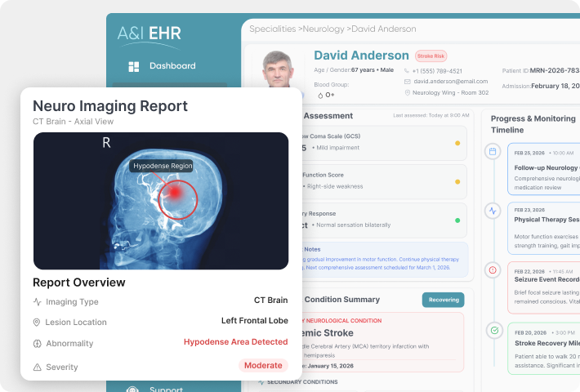580x392 pixels.
Task: Click the red circled lesion on CT image
Action: (178, 200)
